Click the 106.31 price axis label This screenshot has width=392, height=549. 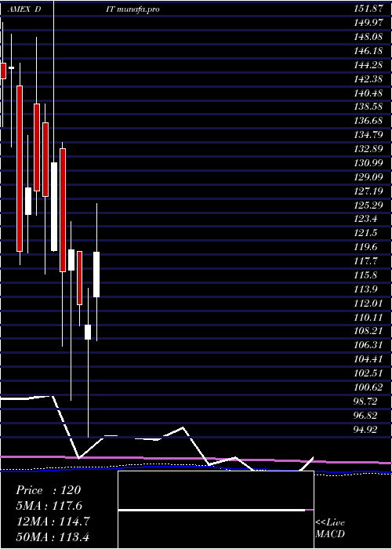tap(370, 346)
